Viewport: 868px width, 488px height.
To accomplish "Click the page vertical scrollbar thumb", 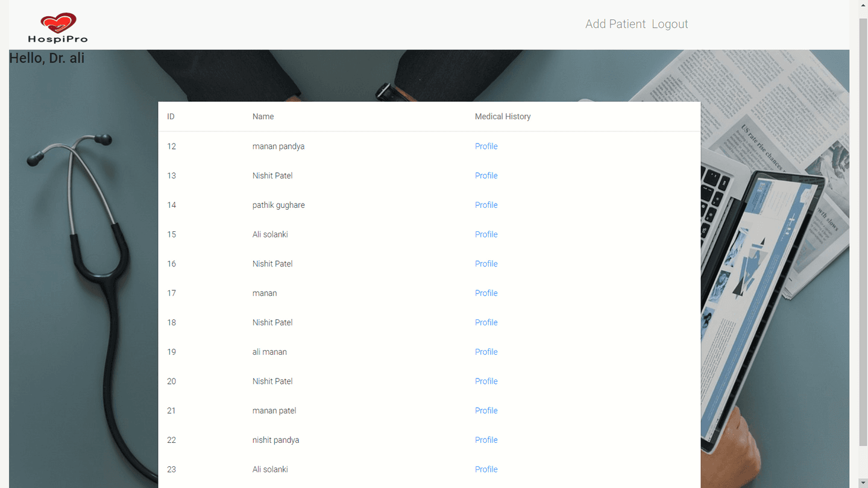I will [x=863, y=232].
